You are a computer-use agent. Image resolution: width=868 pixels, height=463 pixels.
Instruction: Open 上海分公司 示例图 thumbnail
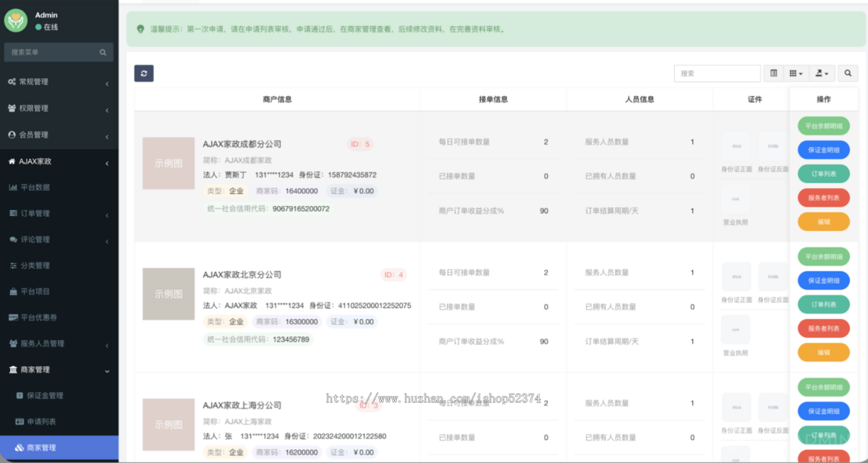click(169, 425)
